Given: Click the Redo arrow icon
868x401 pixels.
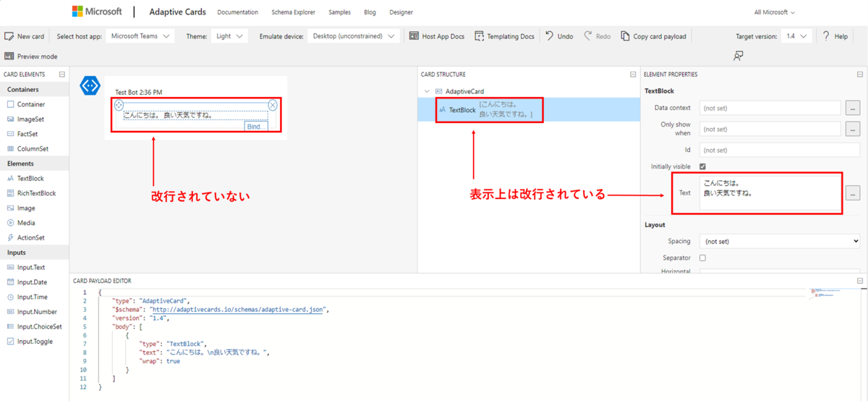Looking at the screenshot, I should click(x=588, y=36).
